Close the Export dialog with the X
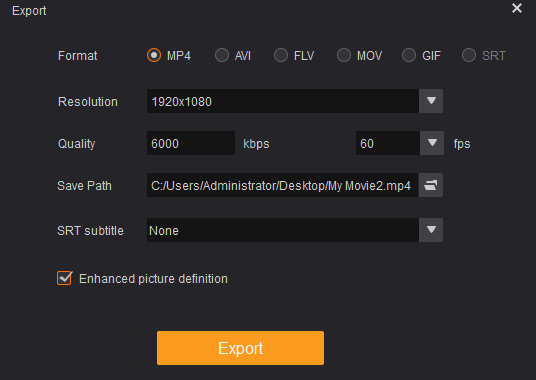Viewport: 536px width, 380px height. click(x=517, y=8)
